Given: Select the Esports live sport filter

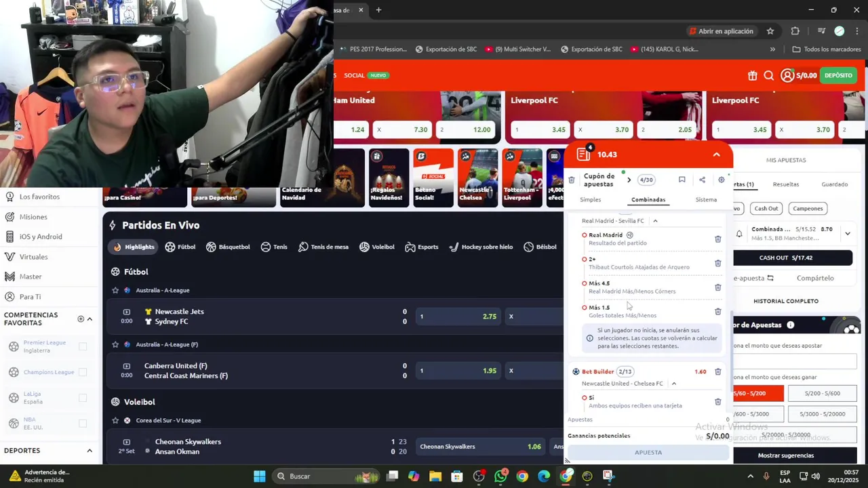Looking at the screenshot, I should pos(422,247).
